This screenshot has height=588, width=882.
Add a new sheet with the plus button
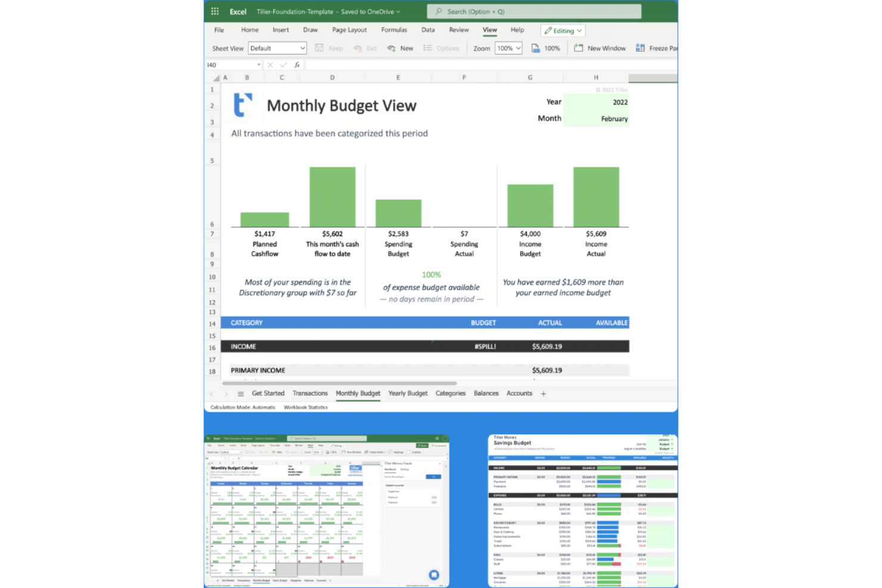coord(543,393)
